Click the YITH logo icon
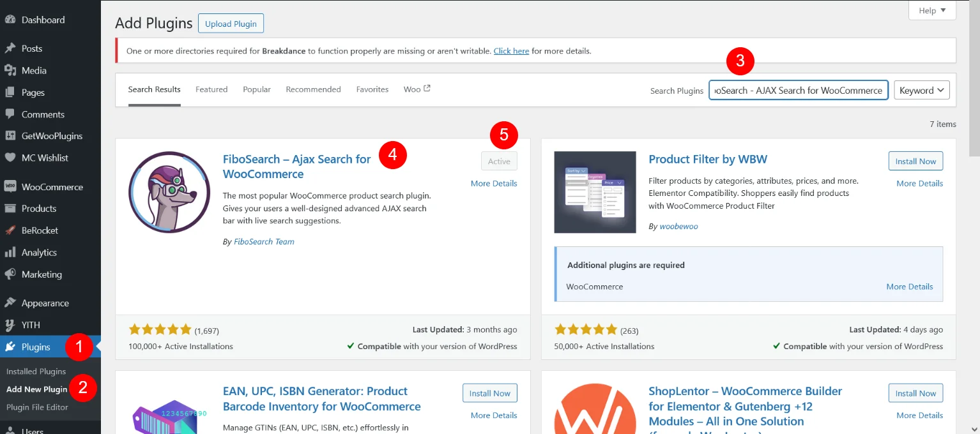The height and width of the screenshot is (434, 980). (10, 325)
